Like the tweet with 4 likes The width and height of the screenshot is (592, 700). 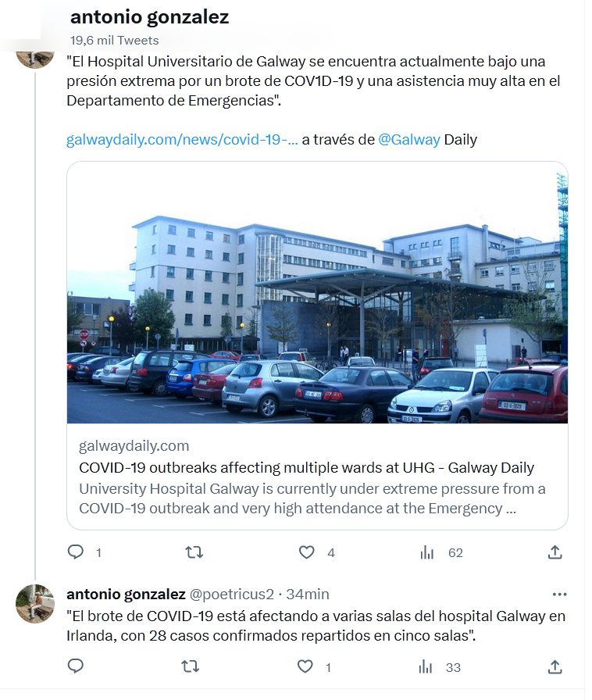coord(306,552)
